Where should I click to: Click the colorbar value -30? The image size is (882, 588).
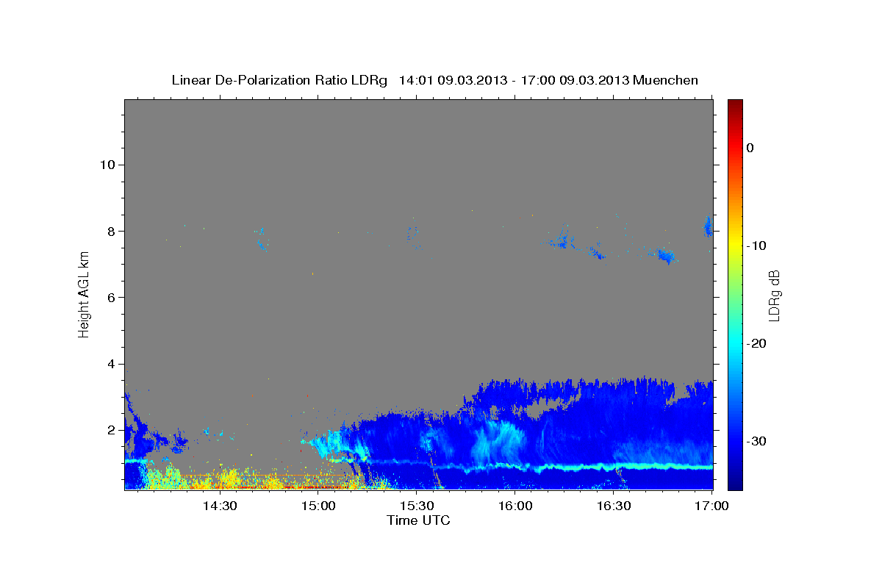(756, 441)
